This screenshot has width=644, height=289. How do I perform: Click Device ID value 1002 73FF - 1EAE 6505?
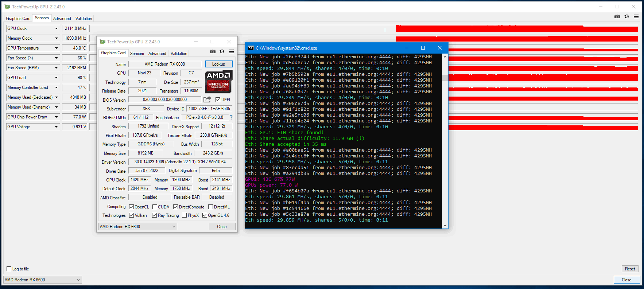click(209, 109)
